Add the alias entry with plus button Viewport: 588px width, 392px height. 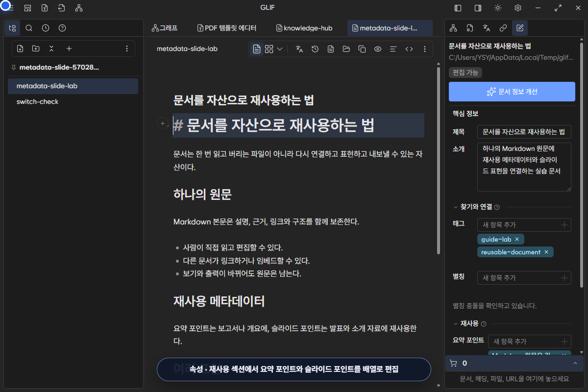pos(564,278)
